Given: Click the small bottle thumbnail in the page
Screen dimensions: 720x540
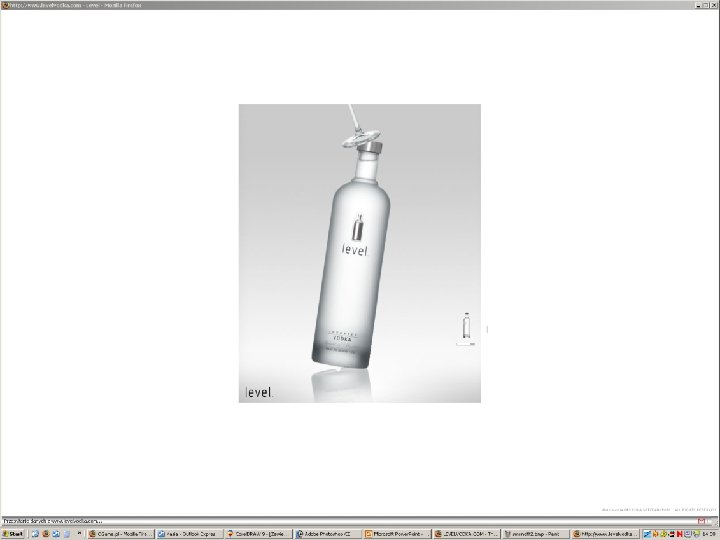Looking at the screenshot, I should pos(467,325).
